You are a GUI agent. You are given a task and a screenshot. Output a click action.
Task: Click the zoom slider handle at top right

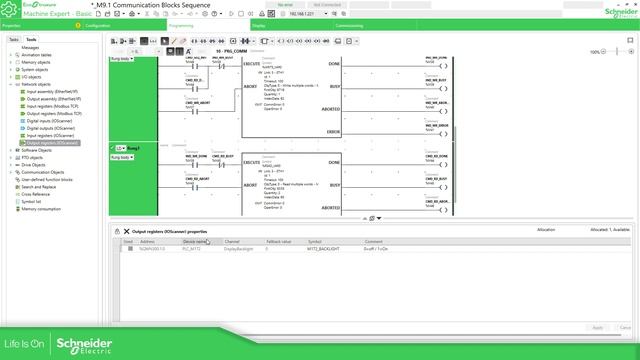click(x=617, y=51)
